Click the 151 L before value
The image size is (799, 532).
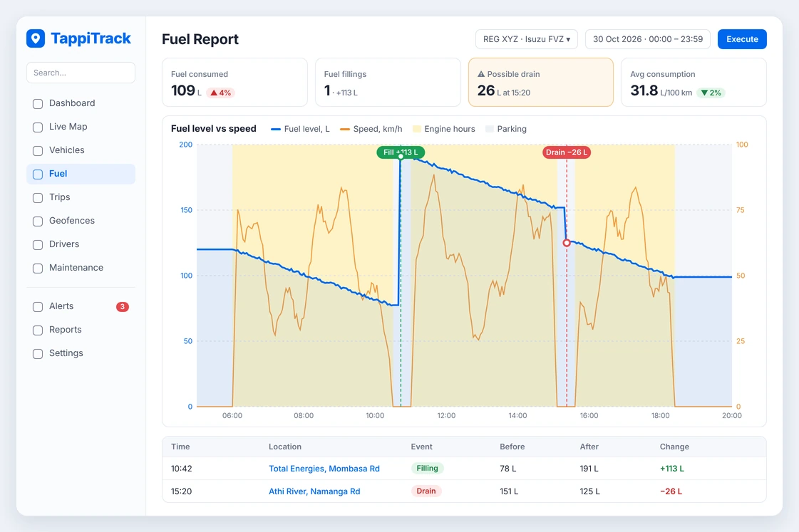click(508, 491)
